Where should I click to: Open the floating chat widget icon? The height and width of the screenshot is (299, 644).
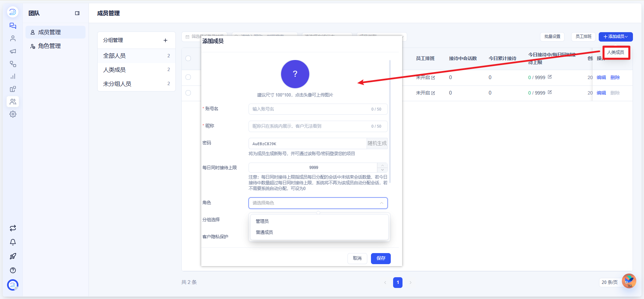tap(629, 281)
